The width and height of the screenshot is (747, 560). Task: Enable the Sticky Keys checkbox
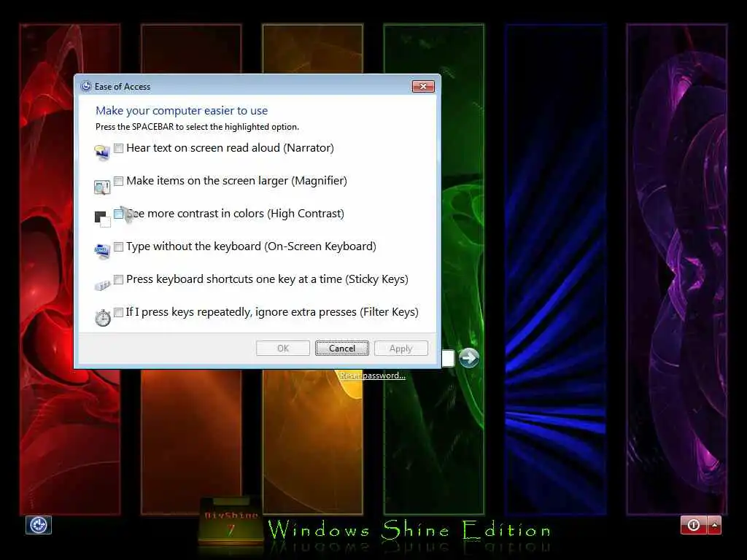(x=118, y=279)
